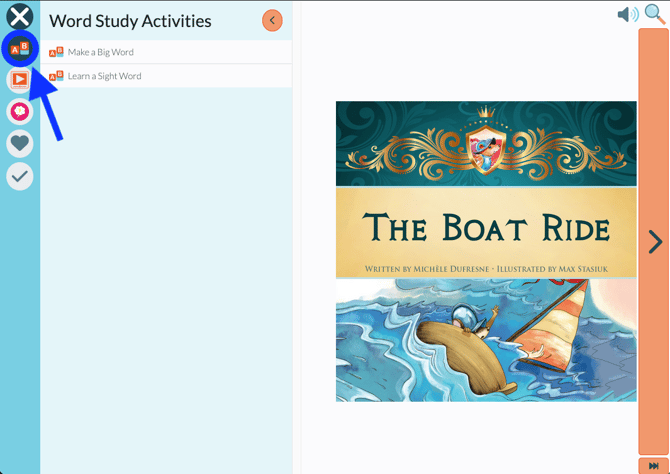Collapse the Word Study Activities panel
Image resolution: width=670 pixels, height=474 pixels.
(x=272, y=20)
